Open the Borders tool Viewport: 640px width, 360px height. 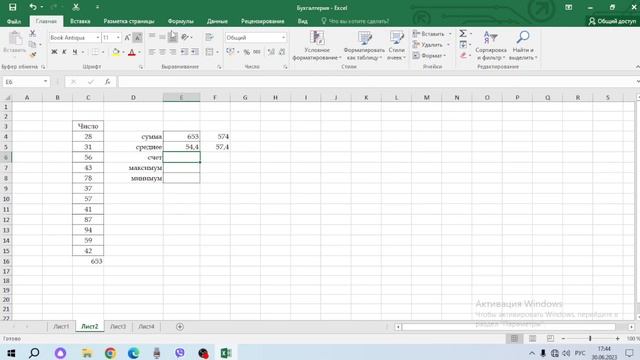tap(95, 52)
